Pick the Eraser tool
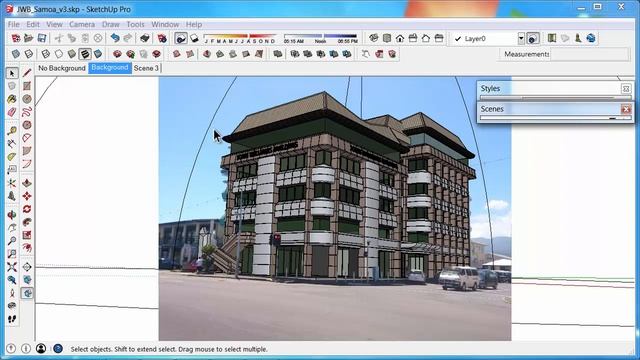The image size is (640, 360). (x=12, y=111)
